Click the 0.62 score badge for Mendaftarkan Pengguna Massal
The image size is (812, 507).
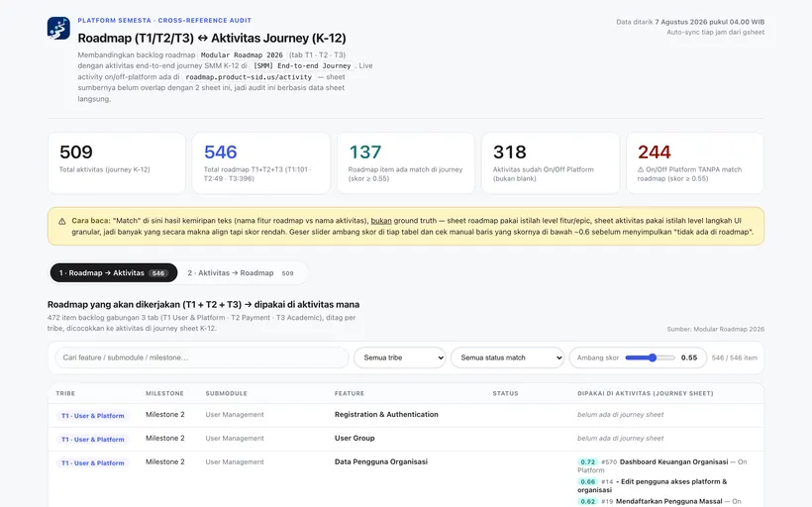[x=588, y=501]
